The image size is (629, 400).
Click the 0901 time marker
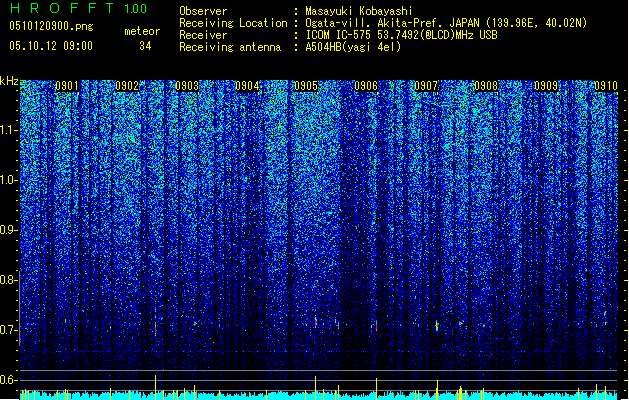click(67, 86)
